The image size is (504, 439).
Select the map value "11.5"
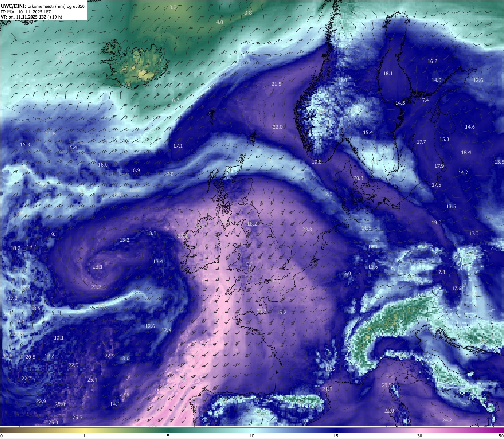(x=366, y=228)
